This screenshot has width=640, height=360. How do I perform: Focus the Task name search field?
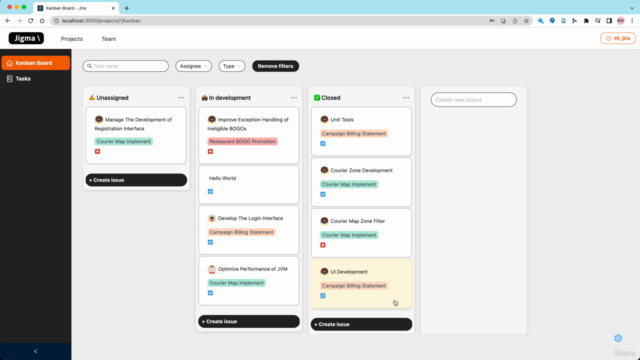(x=126, y=66)
